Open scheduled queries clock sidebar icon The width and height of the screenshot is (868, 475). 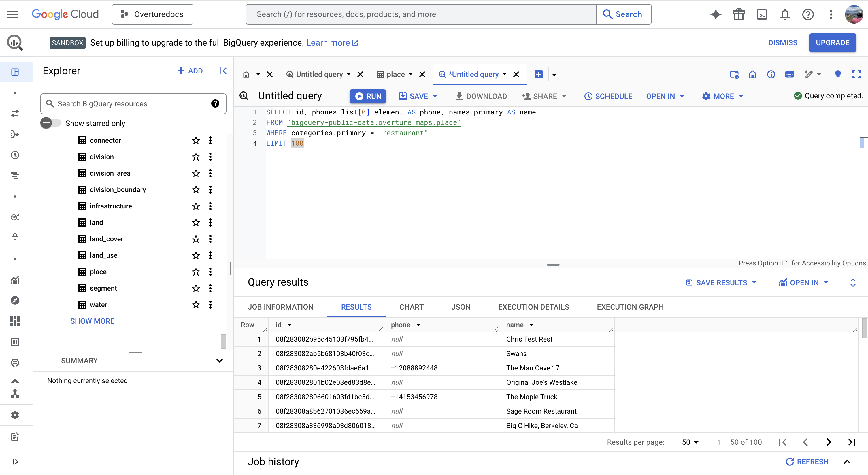pos(15,155)
